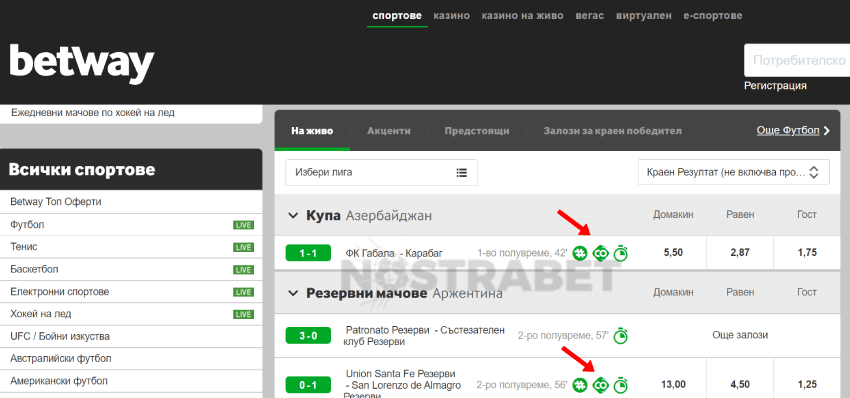Image resolution: width=850 pixels, height=398 pixels.
Task: Click LIVE badge next to Тенис
Action: pyautogui.click(x=243, y=247)
